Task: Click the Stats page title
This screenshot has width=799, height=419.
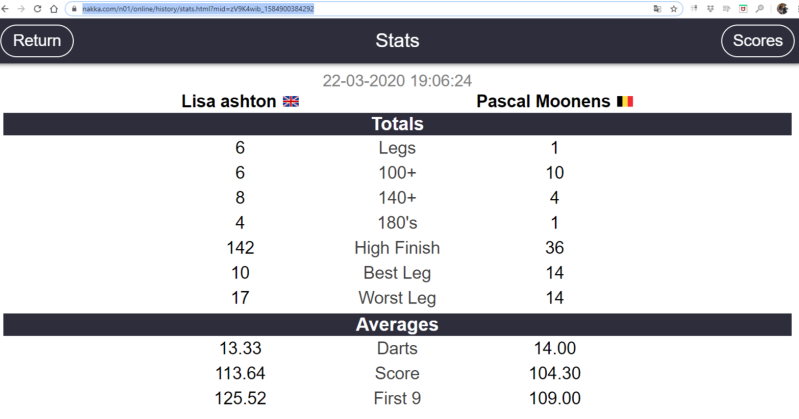Action: pyautogui.click(x=397, y=41)
